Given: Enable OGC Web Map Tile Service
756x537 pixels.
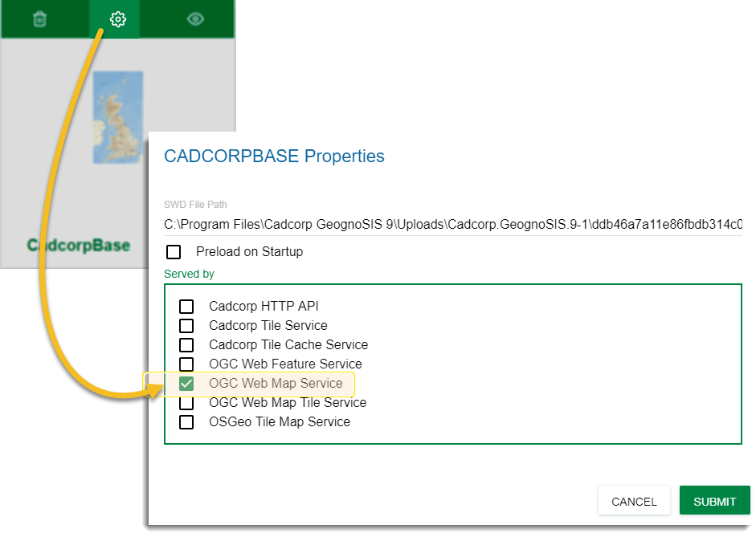Looking at the screenshot, I should tap(186, 402).
